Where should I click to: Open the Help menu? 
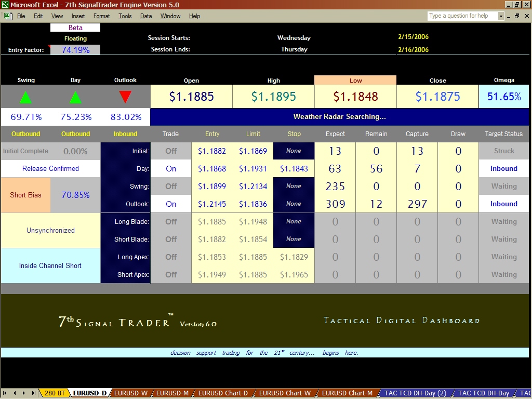point(194,16)
